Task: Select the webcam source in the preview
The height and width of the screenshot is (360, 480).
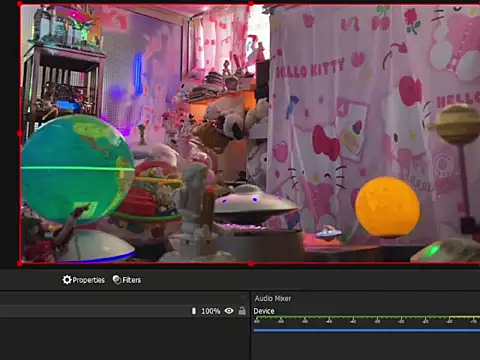Action: pyautogui.click(x=250, y=133)
